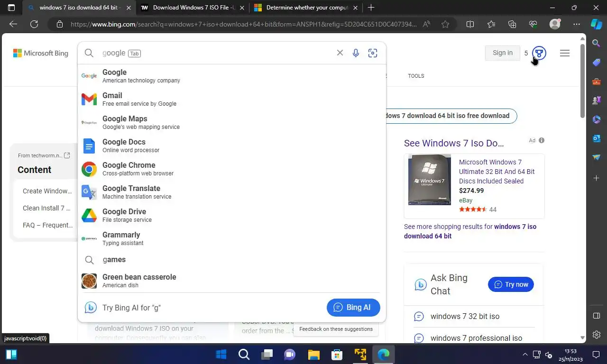Select Green bean casserole suggestion
The image size is (607, 364).
[x=231, y=281]
